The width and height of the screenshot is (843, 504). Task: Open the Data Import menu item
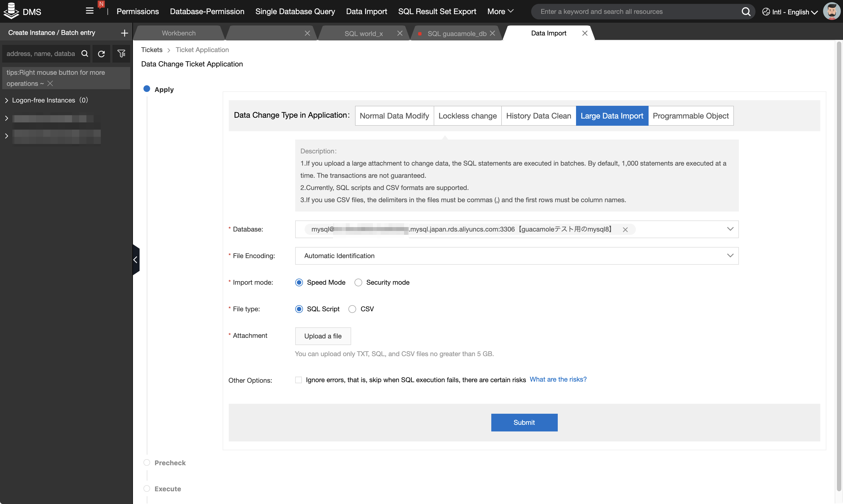(366, 12)
